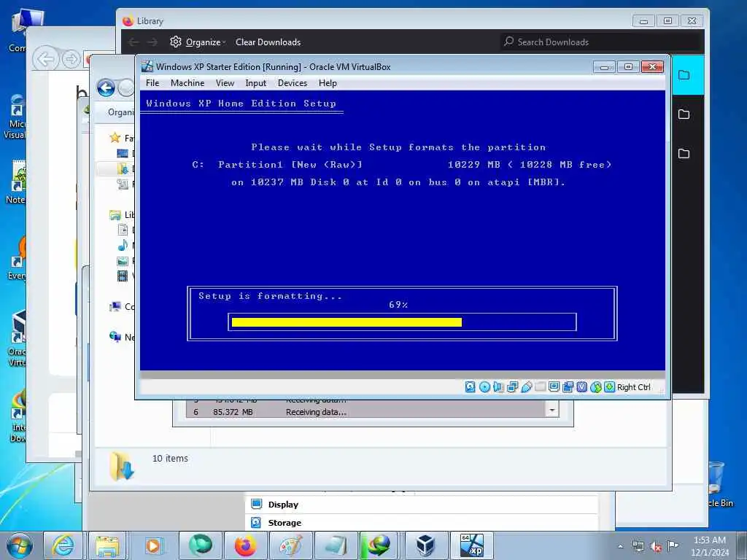This screenshot has width=747, height=560.
Task: Open the File menu in VirtualBox
Action: tap(152, 83)
